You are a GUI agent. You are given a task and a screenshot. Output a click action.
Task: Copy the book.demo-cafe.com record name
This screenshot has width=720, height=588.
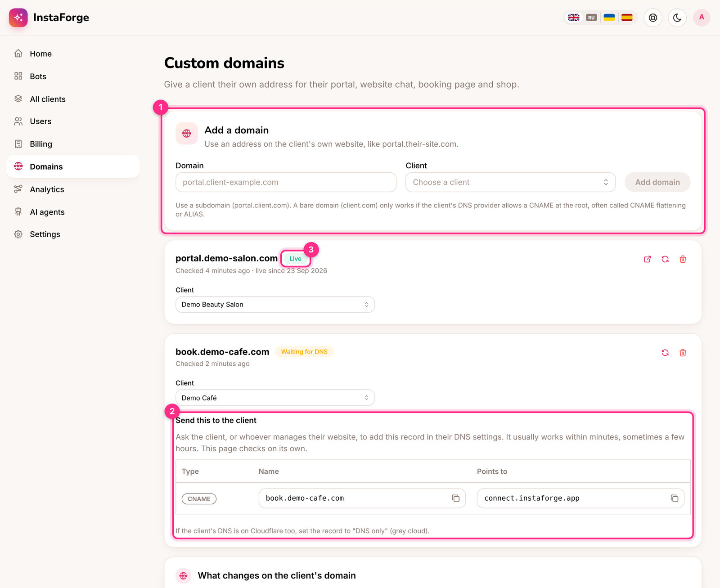[x=456, y=498]
